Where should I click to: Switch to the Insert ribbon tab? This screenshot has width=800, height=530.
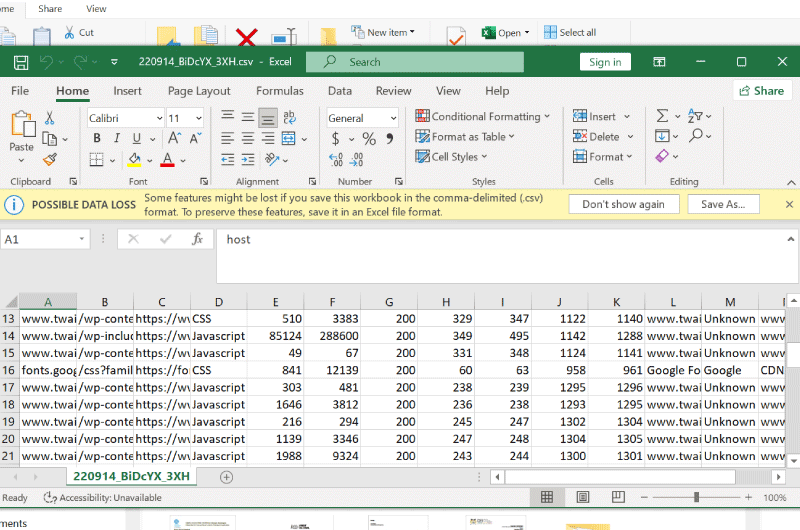[128, 91]
